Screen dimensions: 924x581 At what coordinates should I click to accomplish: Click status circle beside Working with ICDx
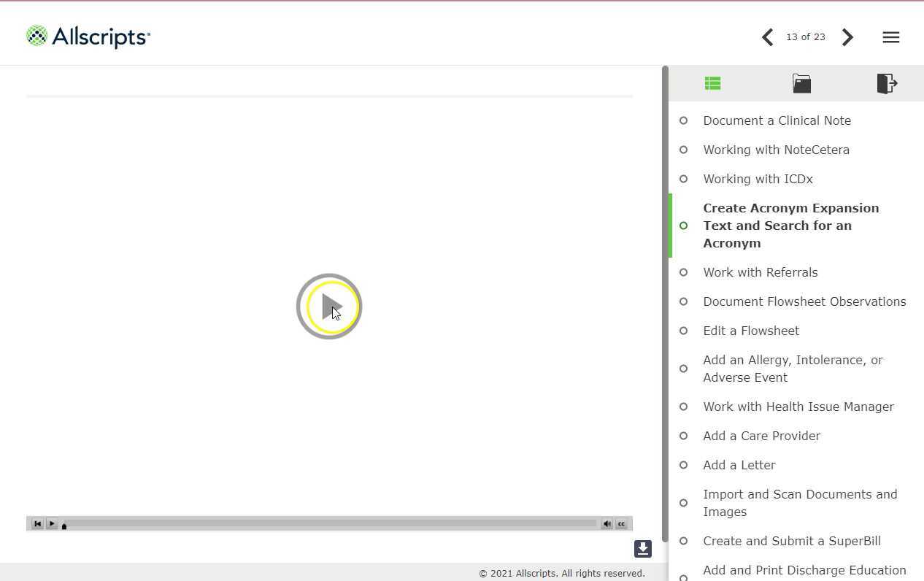[683, 179]
